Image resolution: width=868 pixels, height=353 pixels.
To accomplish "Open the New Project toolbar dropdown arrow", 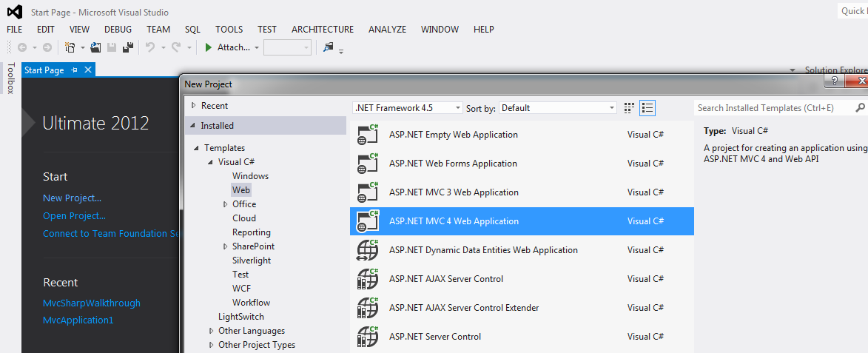I will 83,48.
